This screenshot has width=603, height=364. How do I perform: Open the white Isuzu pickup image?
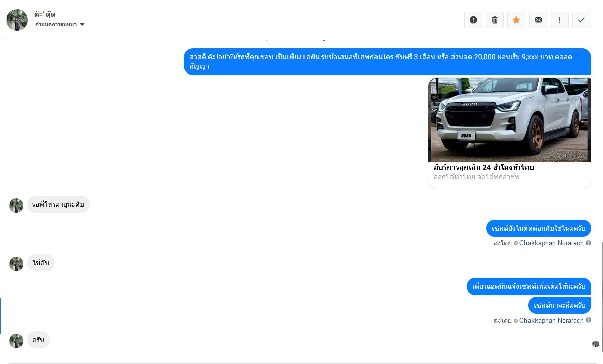click(509, 119)
